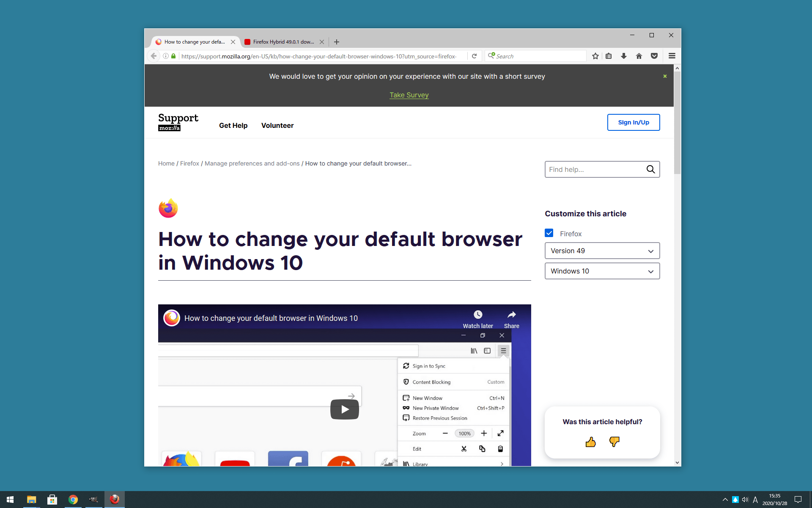Click the Take Survey link
The height and width of the screenshot is (508, 812).
[409, 95]
